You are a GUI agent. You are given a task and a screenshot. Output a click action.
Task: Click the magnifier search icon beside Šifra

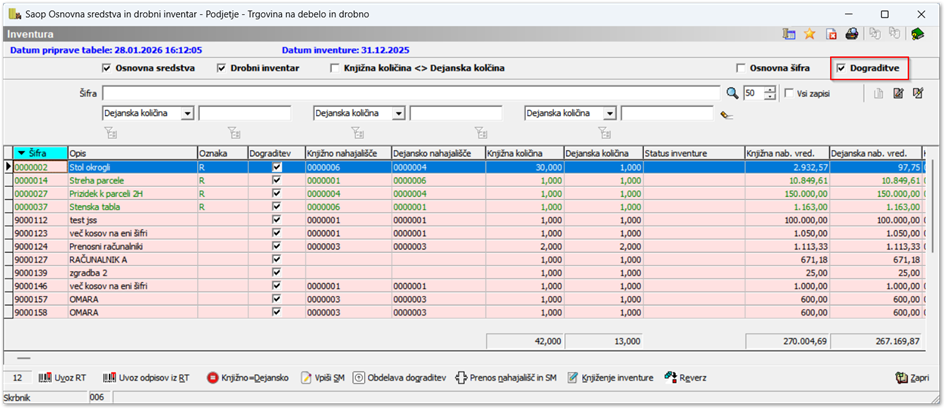point(732,93)
